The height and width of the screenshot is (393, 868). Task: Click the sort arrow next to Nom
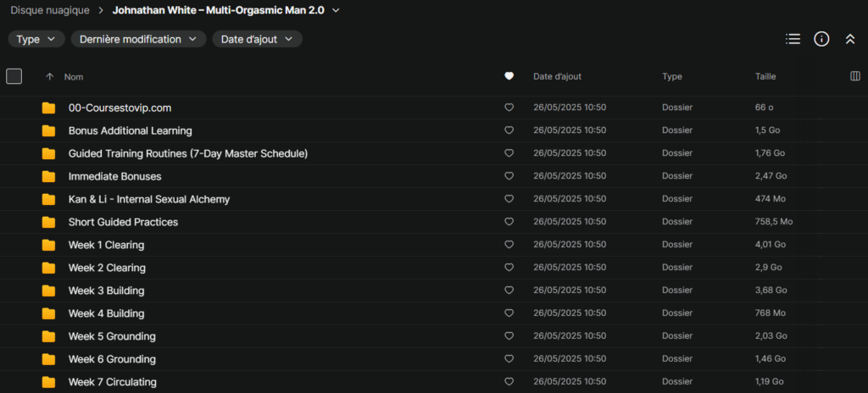(49, 76)
